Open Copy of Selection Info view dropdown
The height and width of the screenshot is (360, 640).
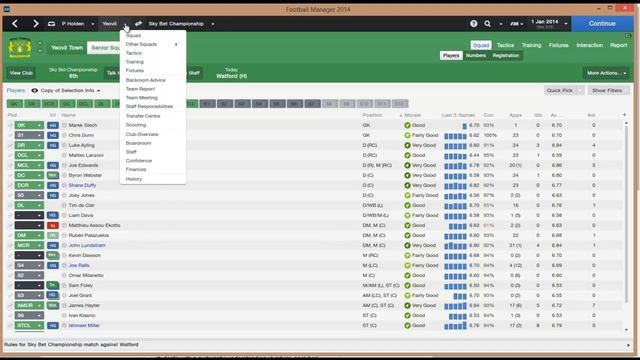click(x=71, y=91)
